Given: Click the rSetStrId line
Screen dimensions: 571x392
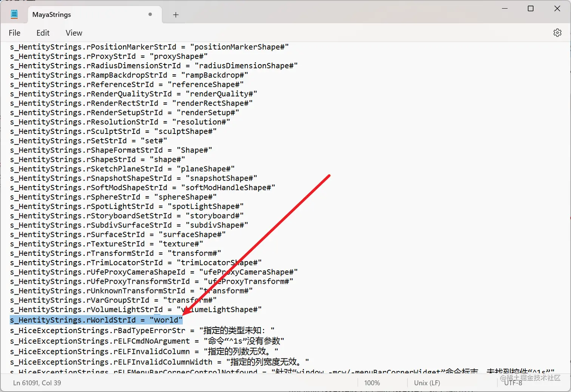Looking at the screenshot, I should (x=89, y=141).
